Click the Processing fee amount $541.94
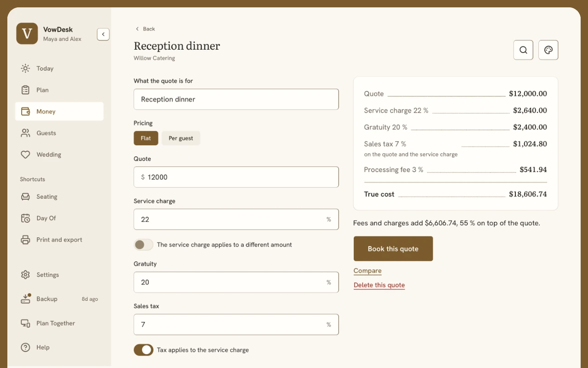The height and width of the screenshot is (368, 588). tap(533, 170)
